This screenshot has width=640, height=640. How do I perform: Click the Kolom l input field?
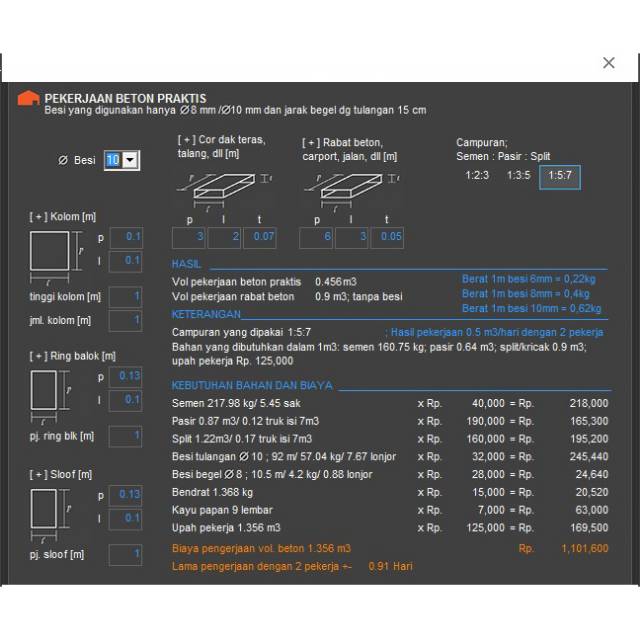pyautogui.click(x=126, y=261)
